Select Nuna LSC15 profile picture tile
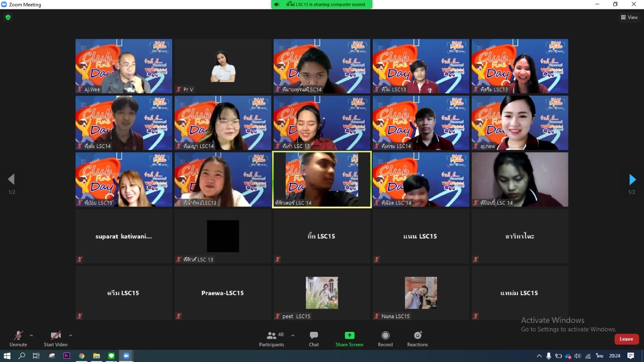Image resolution: width=644 pixels, height=362 pixels. [421, 293]
